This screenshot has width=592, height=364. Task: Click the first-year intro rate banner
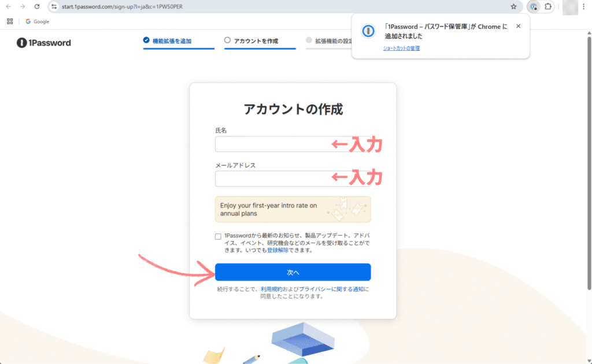click(293, 209)
